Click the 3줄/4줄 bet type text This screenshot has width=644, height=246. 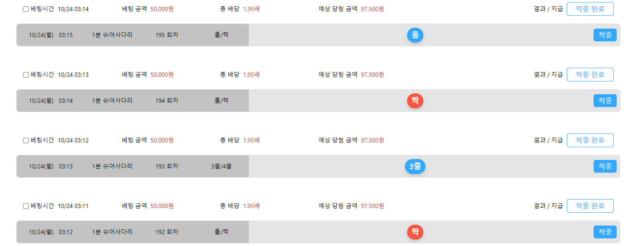pos(221,166)
